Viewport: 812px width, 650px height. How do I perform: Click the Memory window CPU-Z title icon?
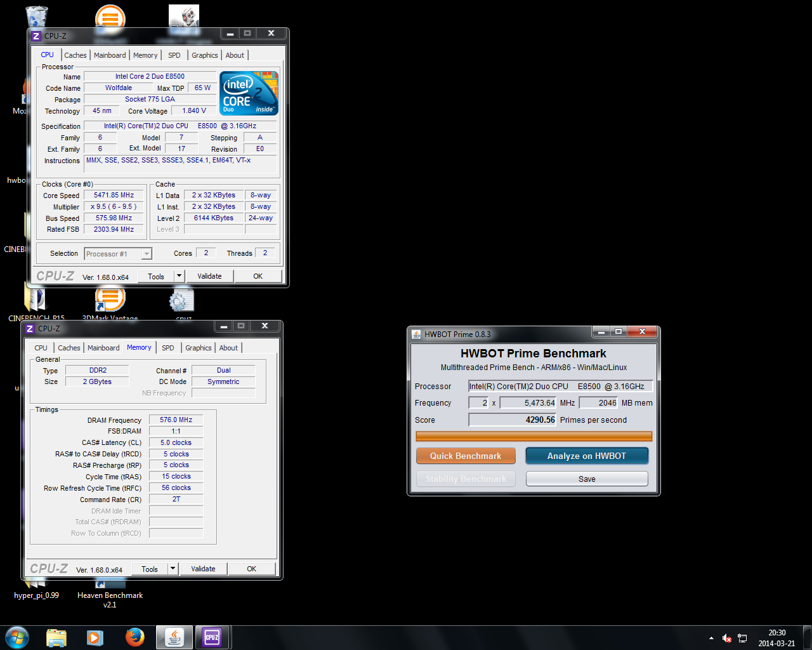coord(30,329)
